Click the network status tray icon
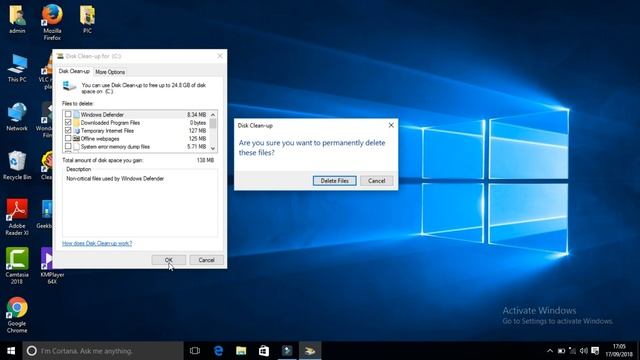The width and height of the screenshot is (640, 360). (573, 351)
